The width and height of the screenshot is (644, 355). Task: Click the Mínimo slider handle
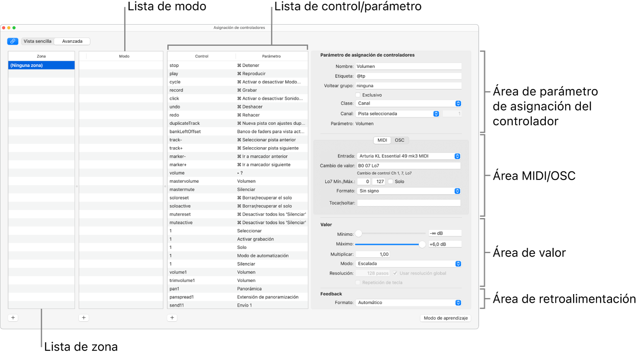tap(358, 234)
